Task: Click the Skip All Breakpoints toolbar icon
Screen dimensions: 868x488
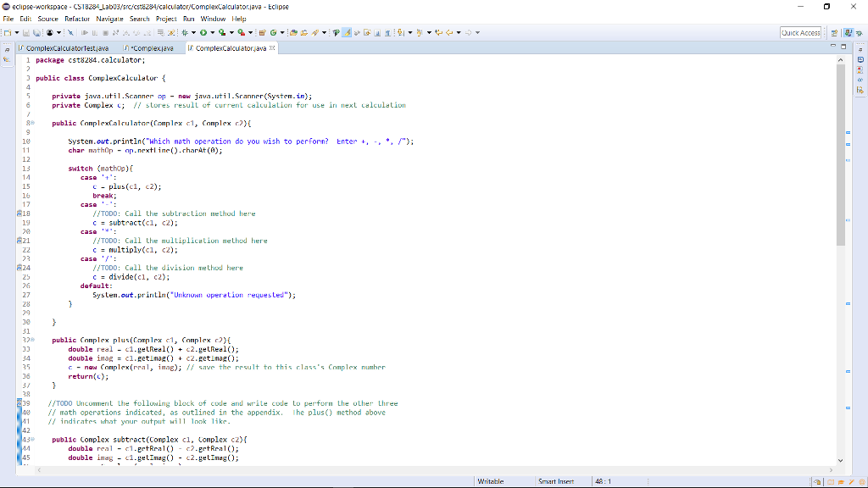Action: point(70,33)
